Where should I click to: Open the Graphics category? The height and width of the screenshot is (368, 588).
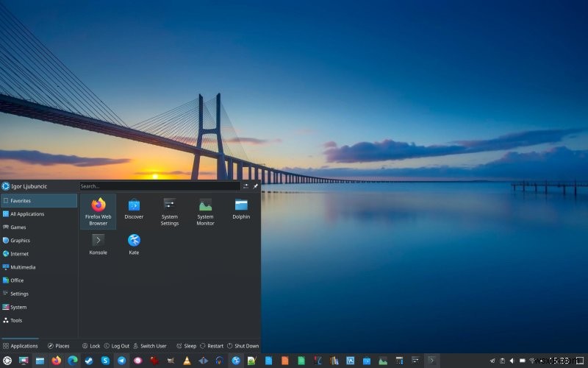click(39, 241)
